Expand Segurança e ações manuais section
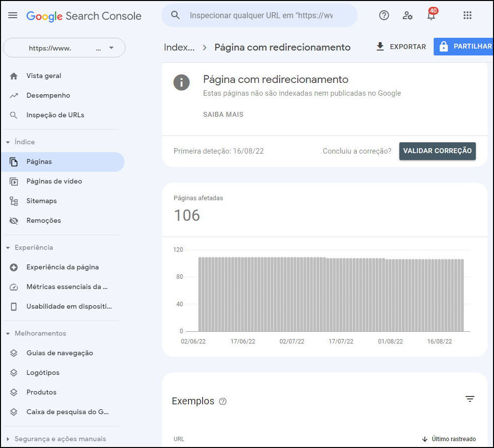This screenshot has width=494, height=448. coord(8,439)
